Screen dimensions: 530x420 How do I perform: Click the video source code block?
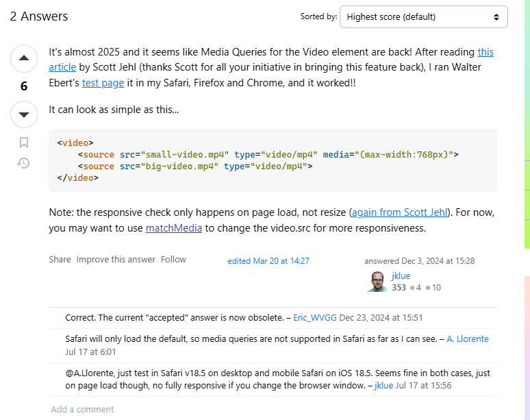[x=273, y=160]
